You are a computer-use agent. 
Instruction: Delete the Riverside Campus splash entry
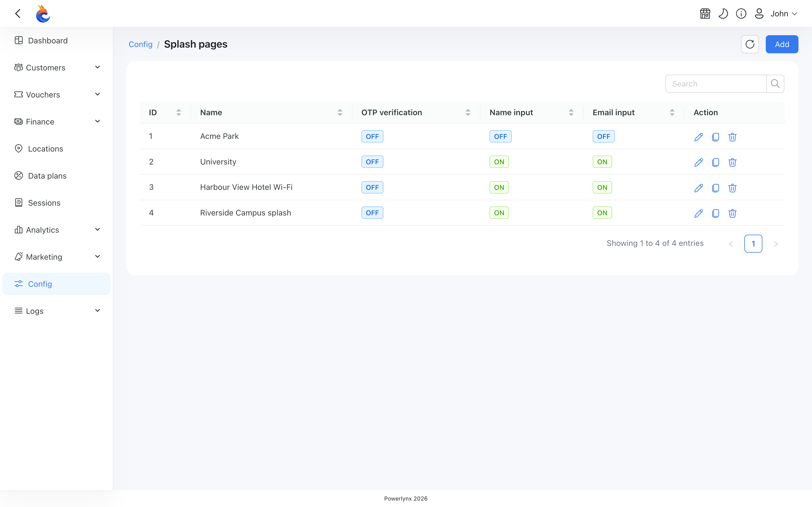(732, 213)
